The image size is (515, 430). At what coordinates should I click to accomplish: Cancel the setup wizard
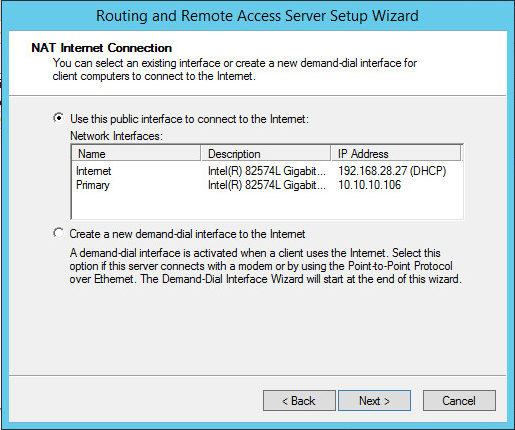coord(459,400)
